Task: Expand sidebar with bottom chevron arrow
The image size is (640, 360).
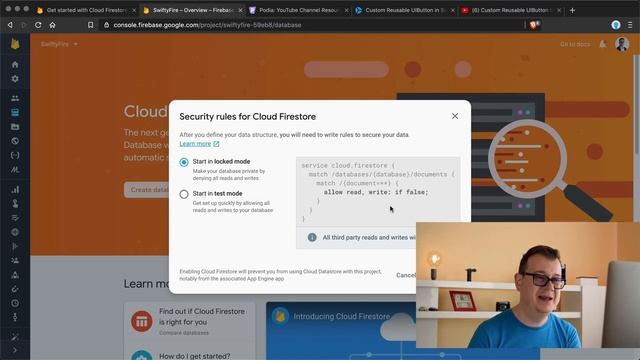Action: 15,350
